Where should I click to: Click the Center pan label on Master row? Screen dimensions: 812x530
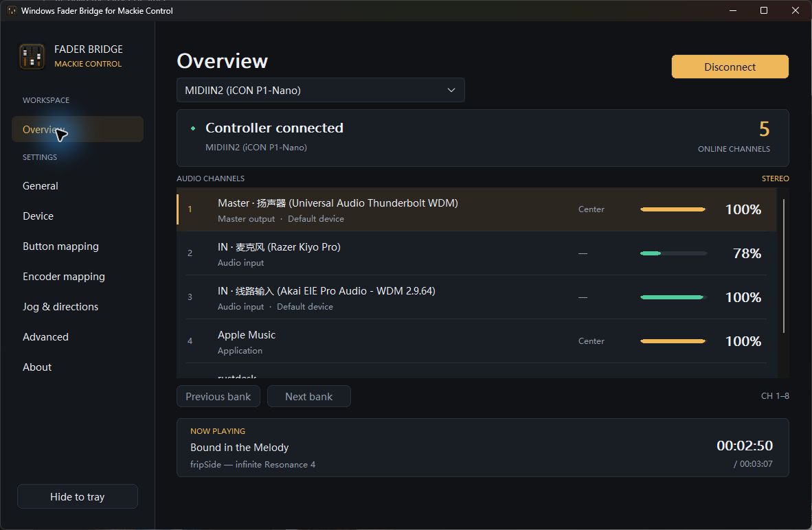591,209
